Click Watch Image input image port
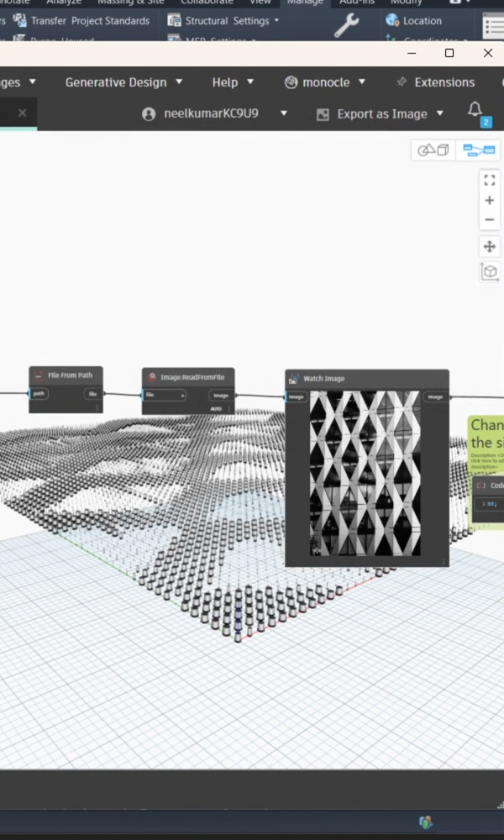The height and width of the screenshot is (840, 504). tap(297, 397)
